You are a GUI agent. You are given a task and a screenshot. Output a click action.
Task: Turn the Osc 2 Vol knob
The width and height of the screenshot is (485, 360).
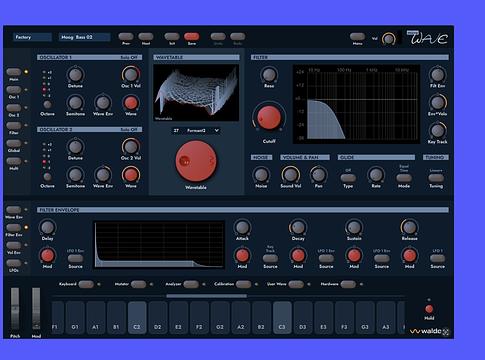click(131, 146)
